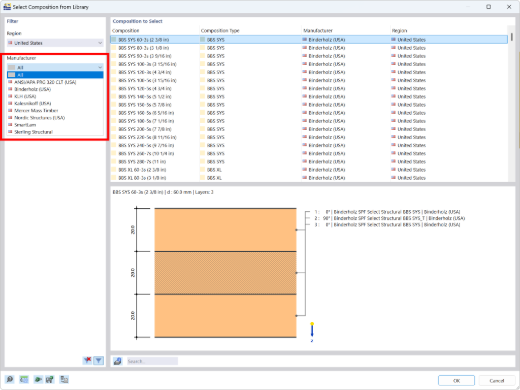Viewport: 520px width, 390px height.
Task: Select the BBS SYS 140-5s (5 1/2 in) row
Action: tap(309, 97)
